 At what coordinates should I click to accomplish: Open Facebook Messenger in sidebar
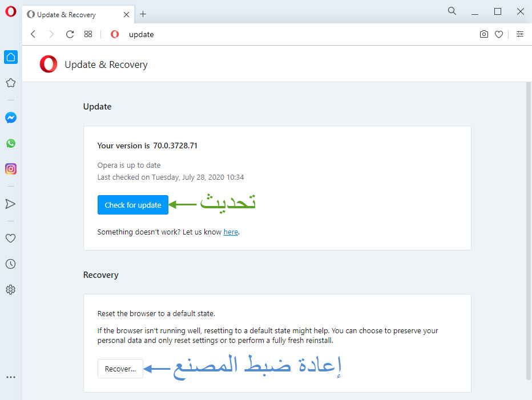click(x=11, y=118)
